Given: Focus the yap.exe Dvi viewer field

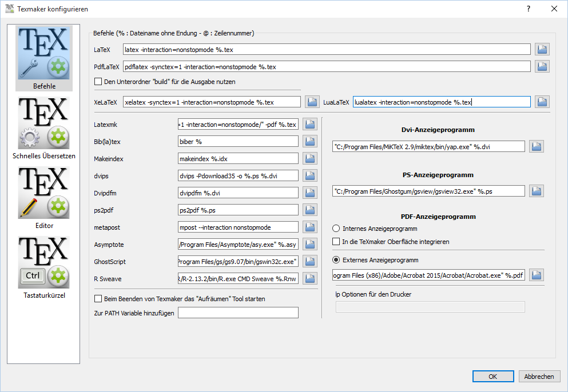Looking at the screenshot, I should [428, 147].
